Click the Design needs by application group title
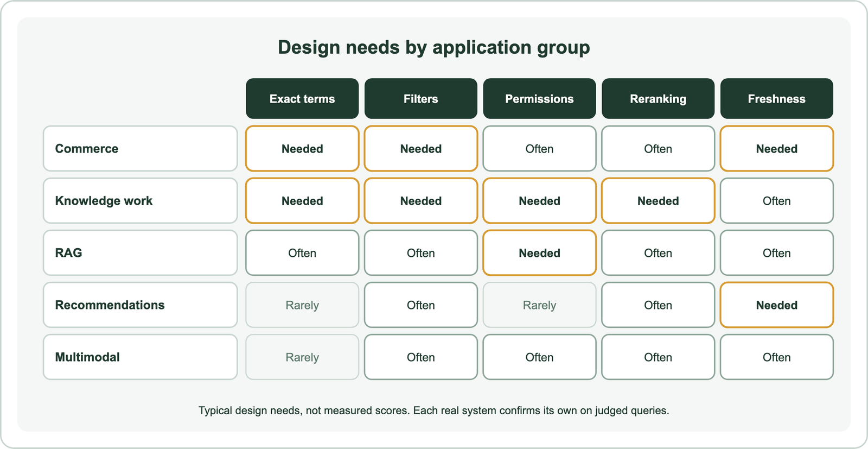The width and height of the screenshot is (868, 449). click(x=434, y=48)
